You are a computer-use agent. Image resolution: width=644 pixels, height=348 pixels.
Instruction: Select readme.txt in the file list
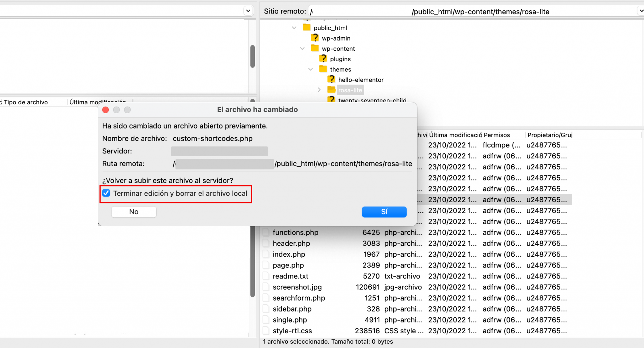coord(290,276)
